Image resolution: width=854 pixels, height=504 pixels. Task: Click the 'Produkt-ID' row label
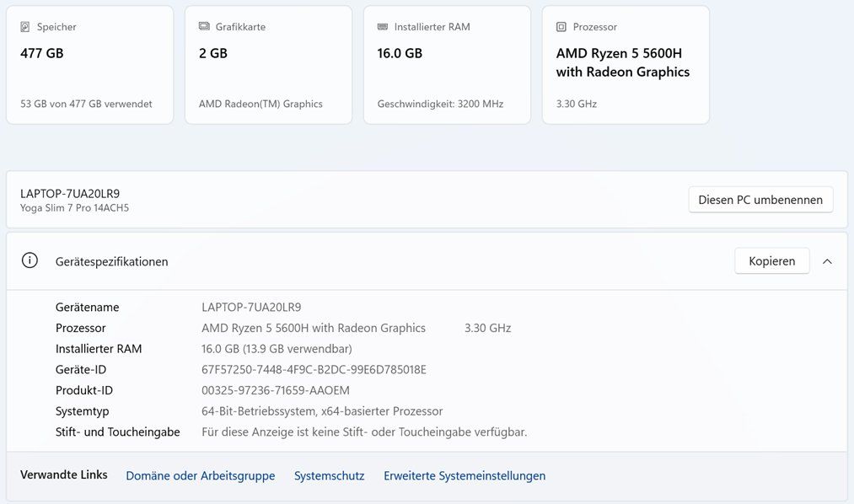point(83,390)
